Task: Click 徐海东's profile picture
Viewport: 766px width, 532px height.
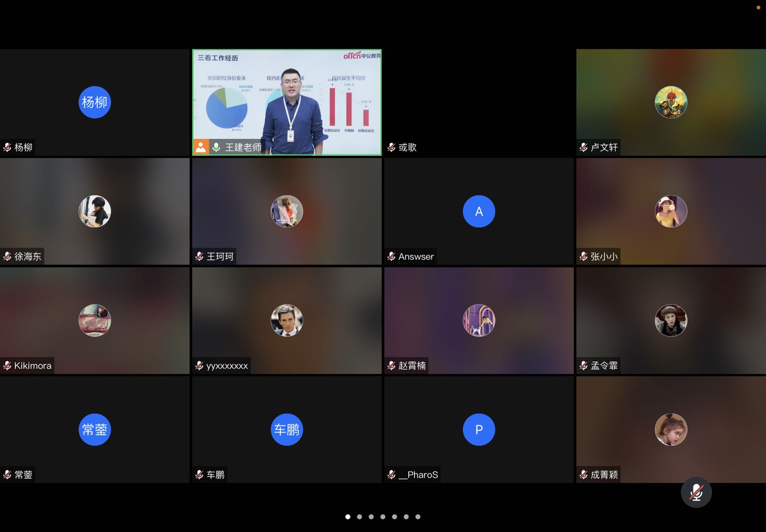Action: (95, 211)
